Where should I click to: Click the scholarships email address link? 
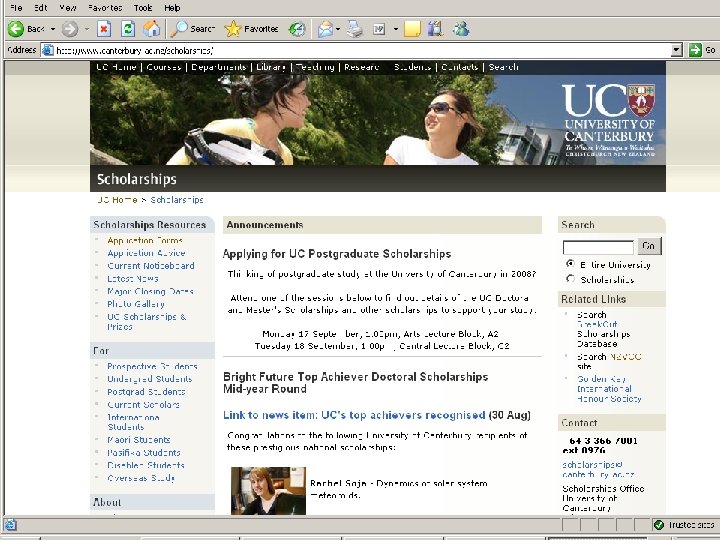(x=598, y=470)
